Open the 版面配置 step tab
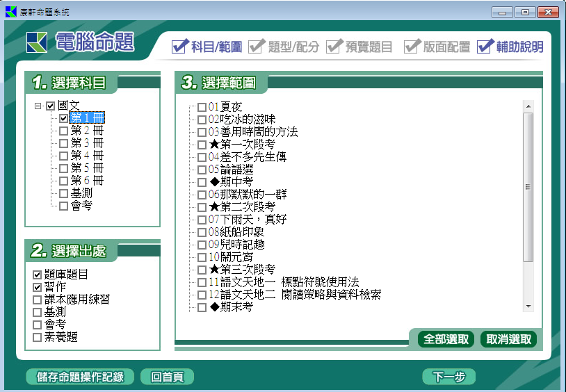 click(437, 47)
